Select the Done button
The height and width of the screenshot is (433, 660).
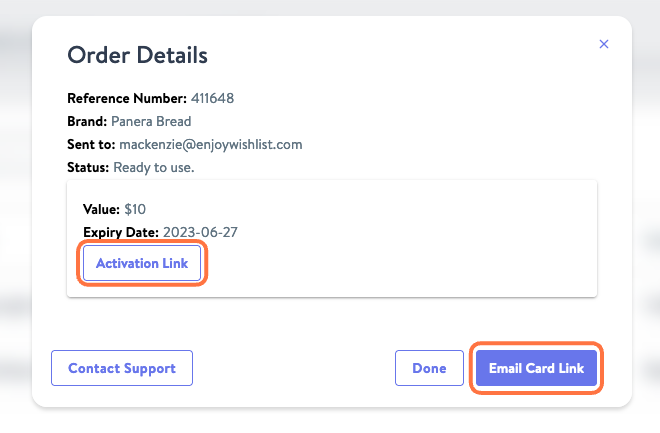coord(429,368)
